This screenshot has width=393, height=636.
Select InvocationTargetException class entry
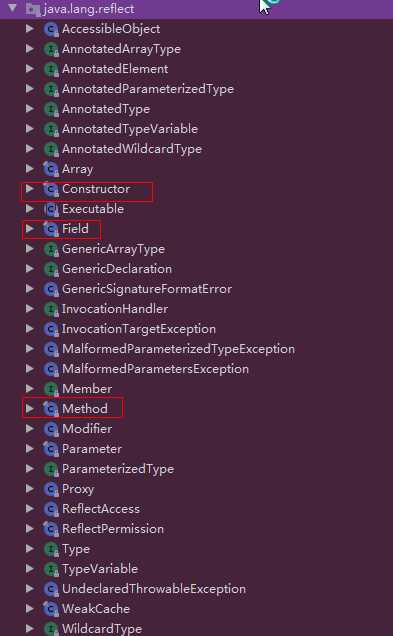[139, 329]
